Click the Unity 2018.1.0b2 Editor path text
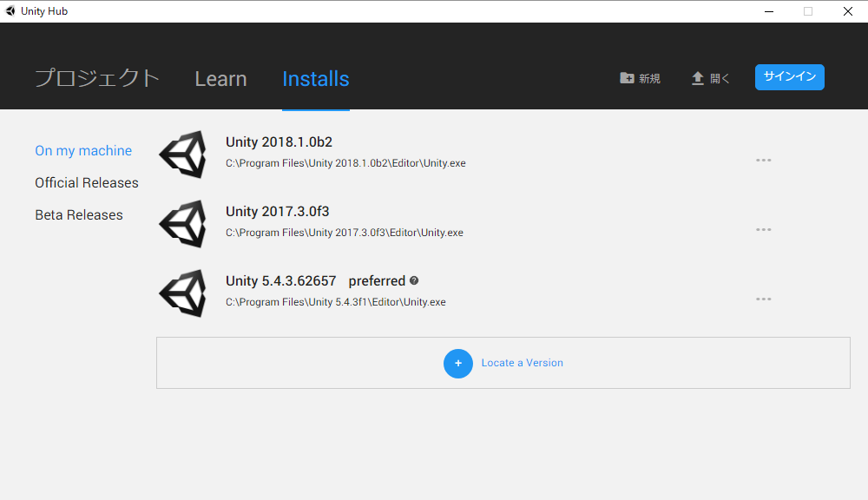Screen dimensions: 868x500 345,163
